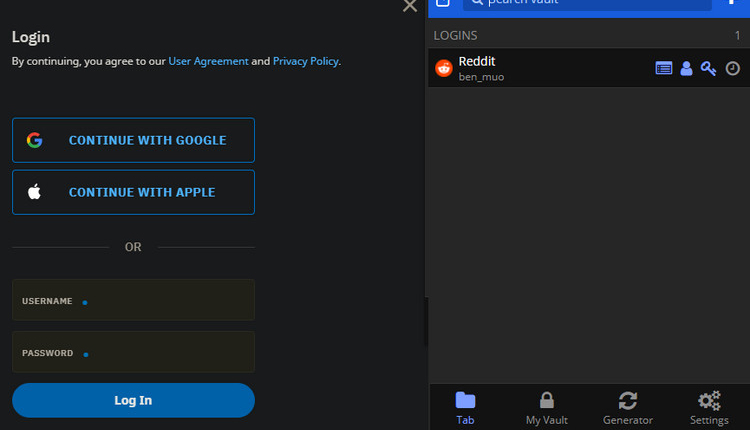Open the Privacy Policy link
Screen dimensions: 750x430
[305, 61]
